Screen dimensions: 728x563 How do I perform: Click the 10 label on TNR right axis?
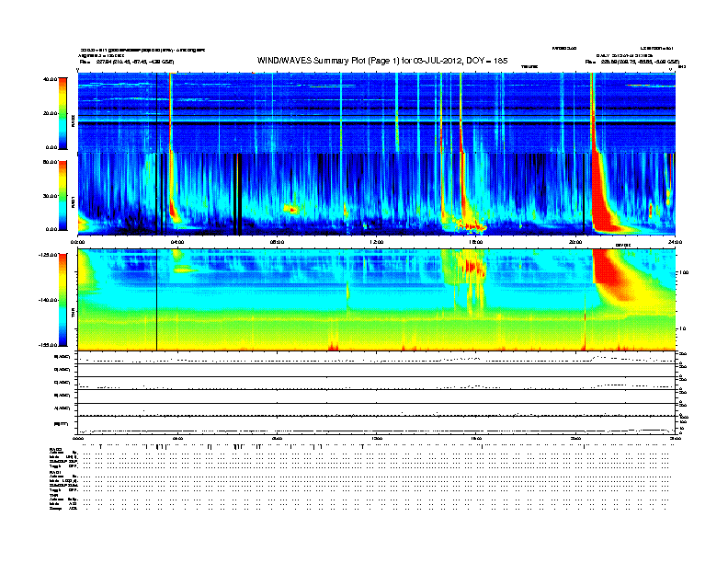coord(682,329)
